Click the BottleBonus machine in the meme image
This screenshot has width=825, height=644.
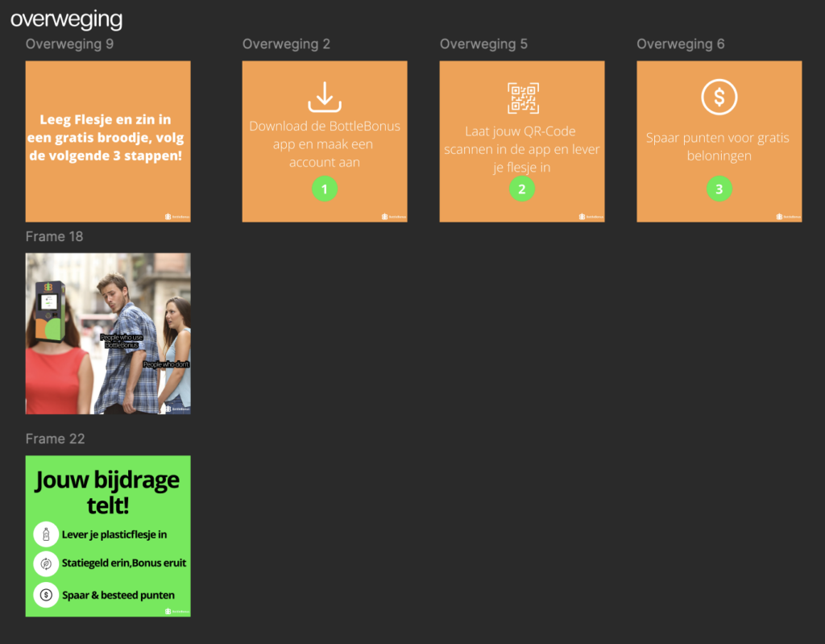click(50, 311)
